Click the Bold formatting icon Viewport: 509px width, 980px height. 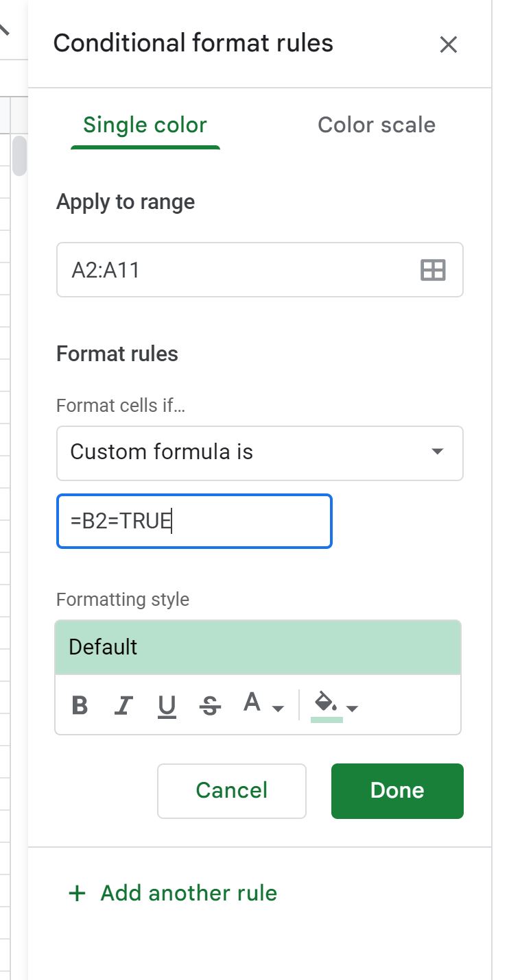tap(80, 705)
